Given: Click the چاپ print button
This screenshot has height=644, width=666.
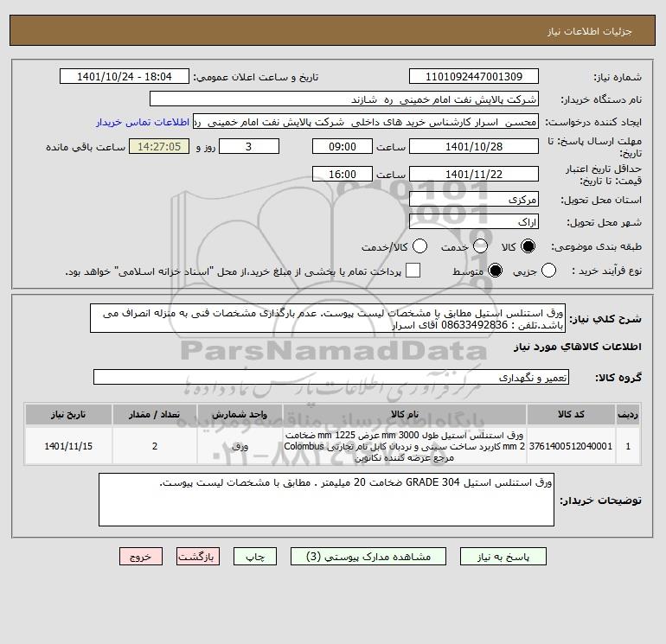Looking at the screenshot, I should (255, 557).
